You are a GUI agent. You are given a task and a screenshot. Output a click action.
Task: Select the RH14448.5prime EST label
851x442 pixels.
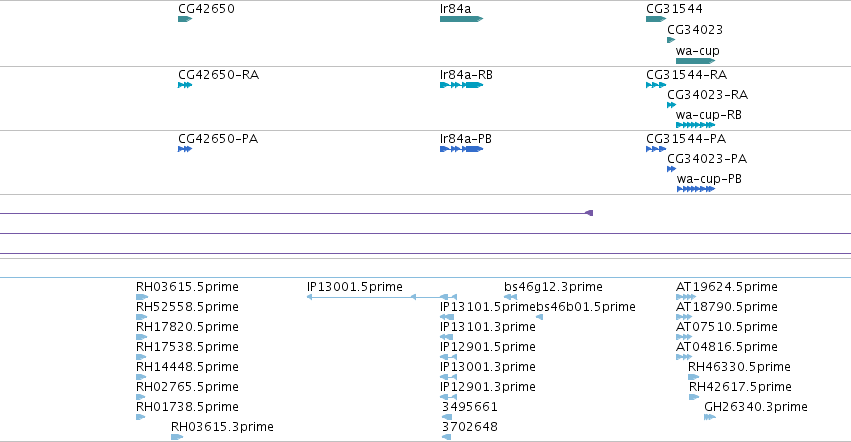pyautogui.click(x=187, y=367)
